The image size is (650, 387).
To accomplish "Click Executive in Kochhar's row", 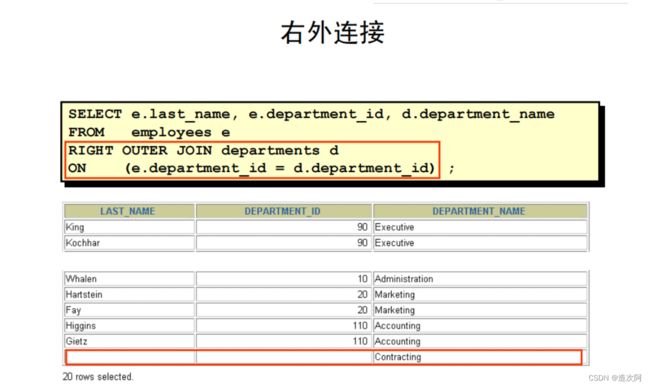I will click(480, 243).
